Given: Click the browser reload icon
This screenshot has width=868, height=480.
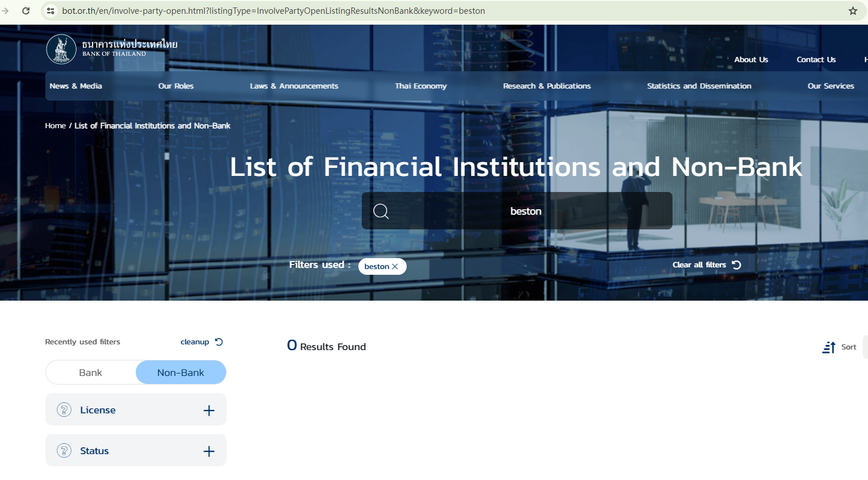Looking at the screenshot, I should pos(26,11).
